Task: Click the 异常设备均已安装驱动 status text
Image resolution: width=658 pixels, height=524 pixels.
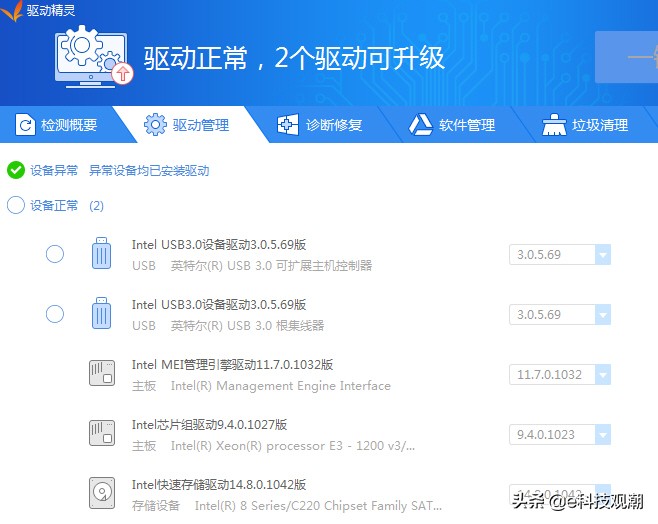Action: coord(149,170)
